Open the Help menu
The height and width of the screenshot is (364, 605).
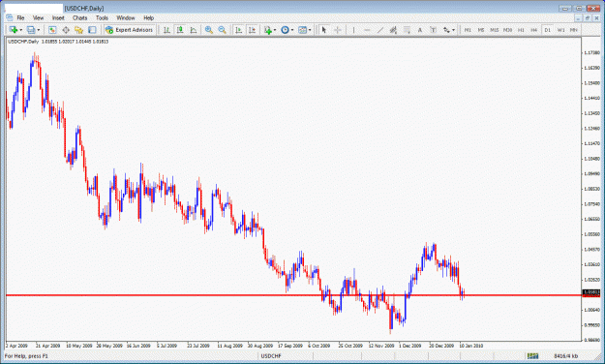pyautogui.click(x=148, y=17)
